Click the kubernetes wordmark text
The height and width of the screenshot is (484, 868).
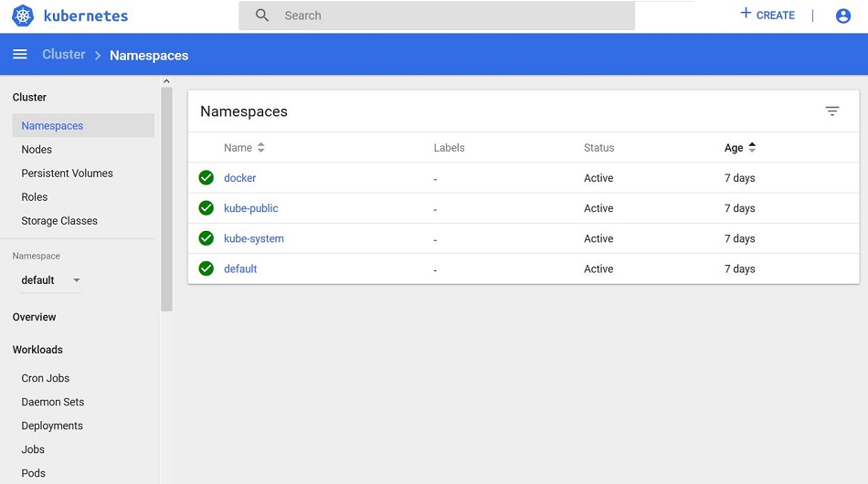click(86, 16)
